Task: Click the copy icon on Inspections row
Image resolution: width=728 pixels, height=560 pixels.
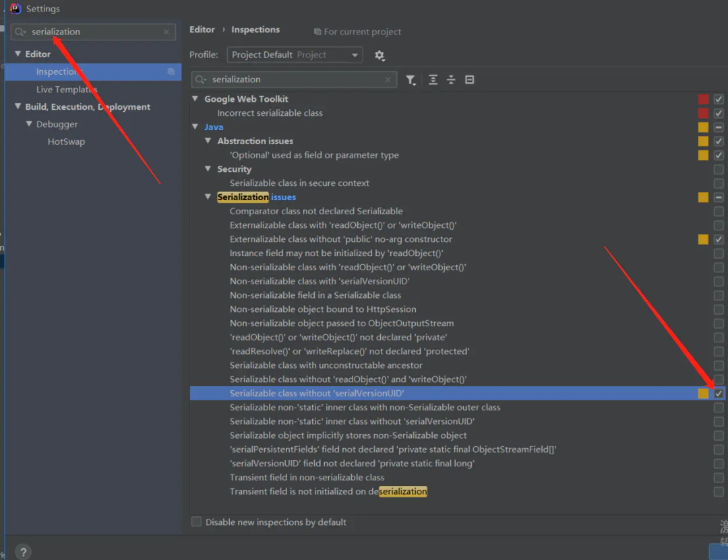Action: pyautogui.click(x=171, y=71)
